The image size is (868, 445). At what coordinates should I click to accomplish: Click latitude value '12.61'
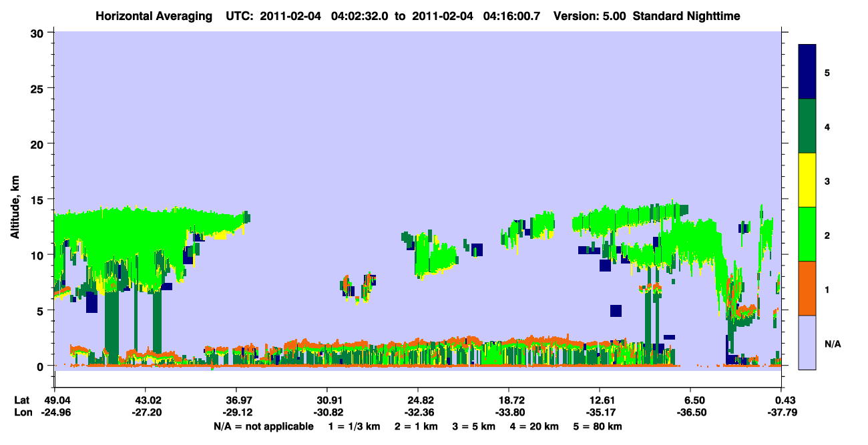(600, 400)
